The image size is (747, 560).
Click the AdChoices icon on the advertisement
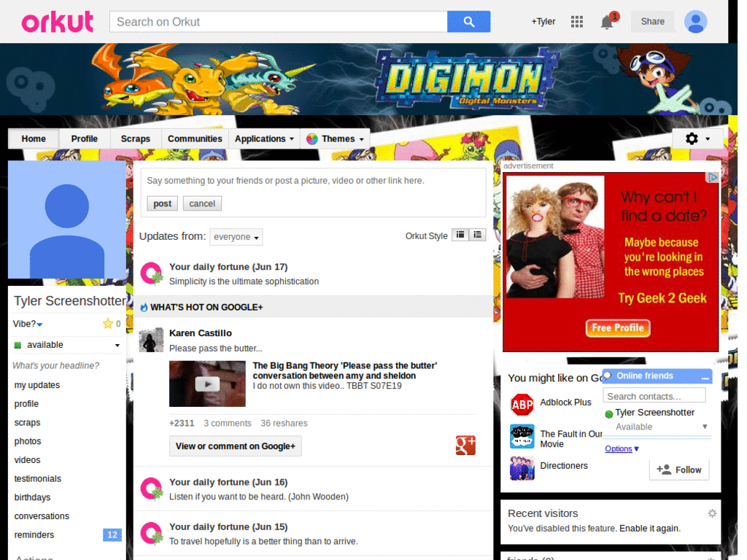pyautogui.click(x=712, y=178)
